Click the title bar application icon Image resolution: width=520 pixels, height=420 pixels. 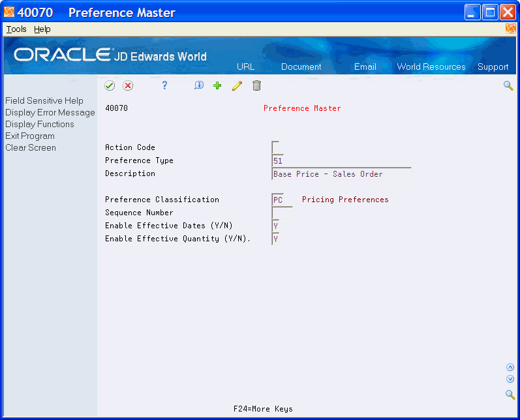click(x=9, y=12)
